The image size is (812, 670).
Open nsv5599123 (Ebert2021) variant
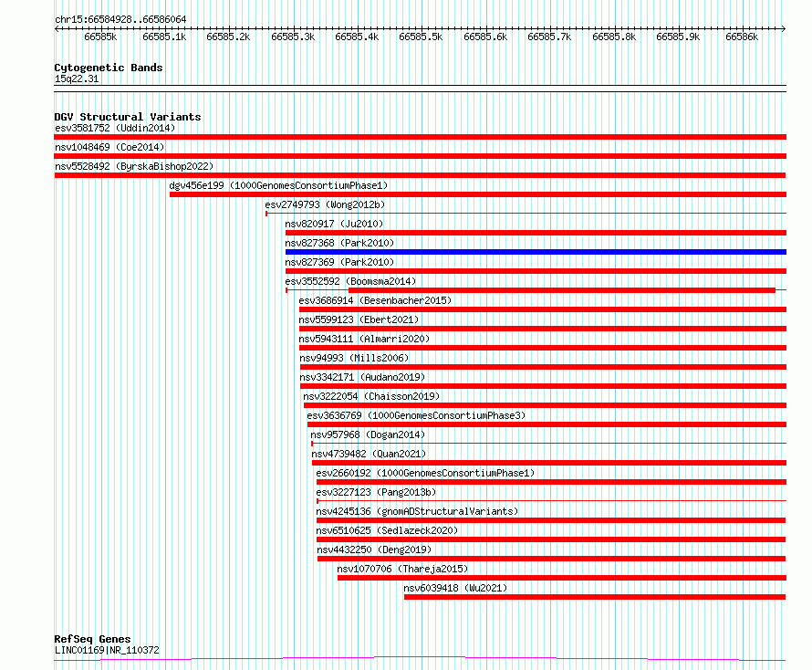click(x=359, y=319)
